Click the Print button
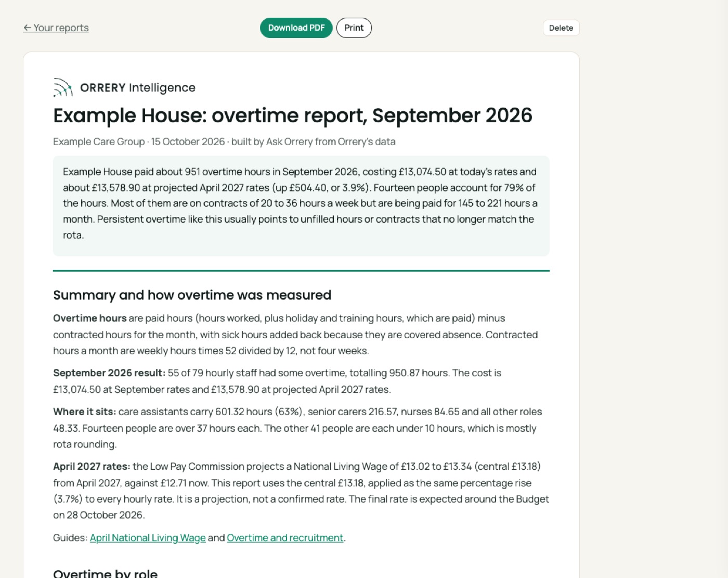The width and height of the screenshot is (728, 578). [x=354, y=28]
